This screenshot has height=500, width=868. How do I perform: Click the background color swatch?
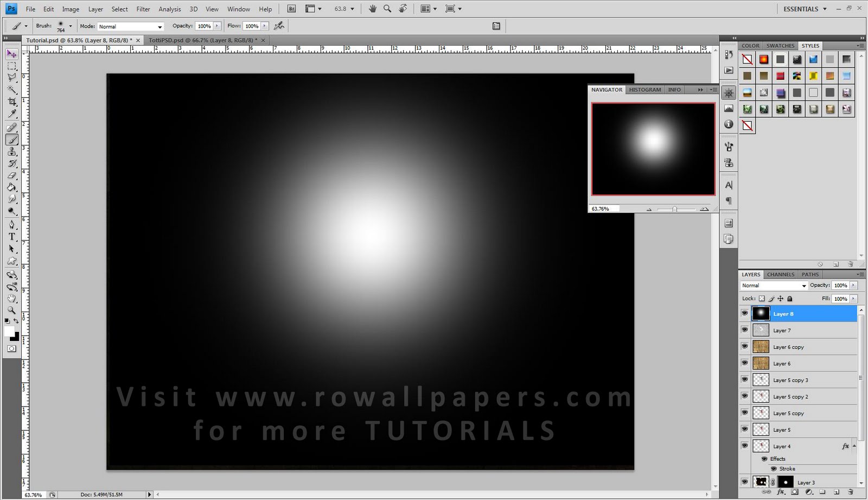click(16, 337)
